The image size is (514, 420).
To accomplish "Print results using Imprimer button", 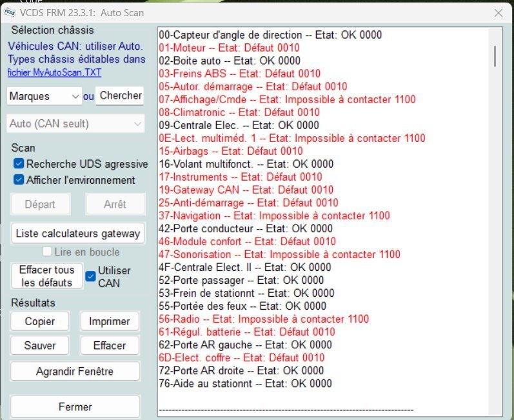I will 109,321.
